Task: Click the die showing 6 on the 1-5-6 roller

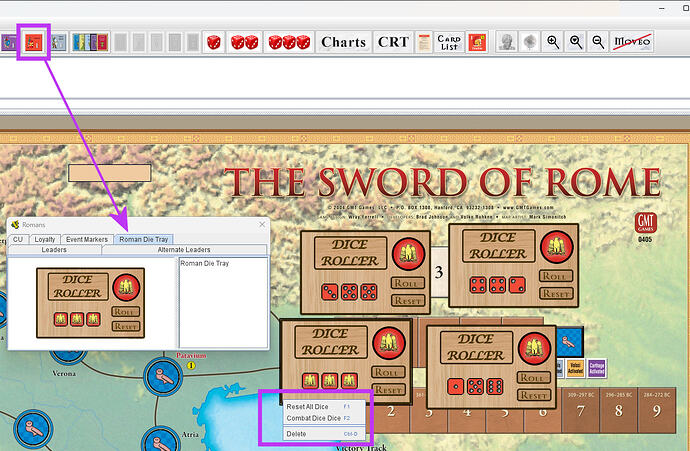Action: [x=495, y=387]
